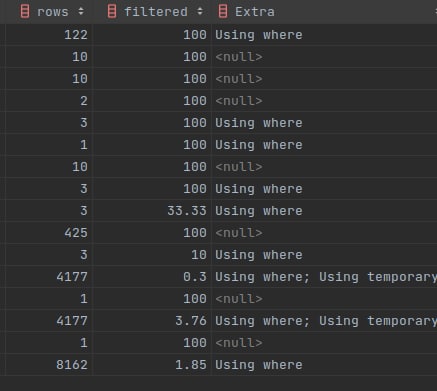Sort by the filtered column arrows
The height and width of the screenshot is (391, 437).
[200, 11]
